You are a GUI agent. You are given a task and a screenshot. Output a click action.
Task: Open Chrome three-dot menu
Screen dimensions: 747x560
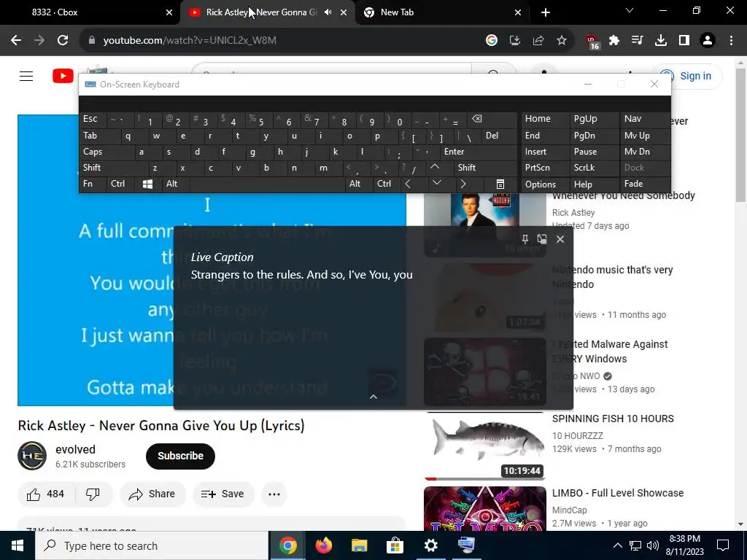pyautogui.click(x=731, y=40)
